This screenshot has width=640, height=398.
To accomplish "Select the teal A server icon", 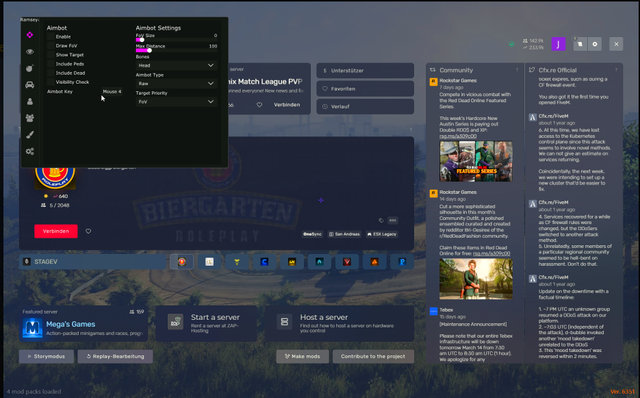I will click(x=320, y=262).
